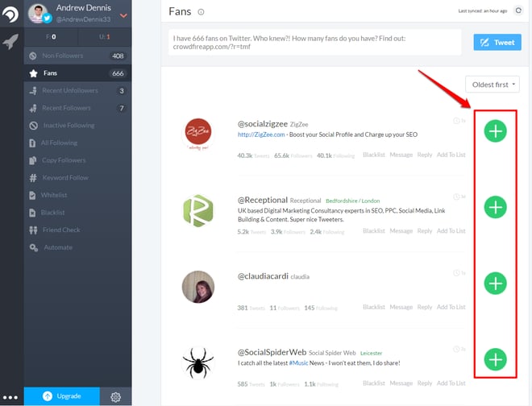The image size is (532, 406).
Task: Follow @claudiacardi with green plus button
Action: pyautogui.click(x=495, y=284)
